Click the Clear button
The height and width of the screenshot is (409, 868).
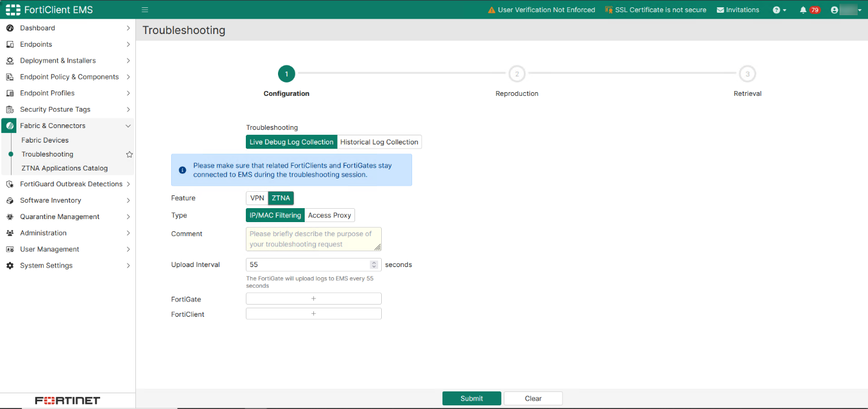click(533, 399)
